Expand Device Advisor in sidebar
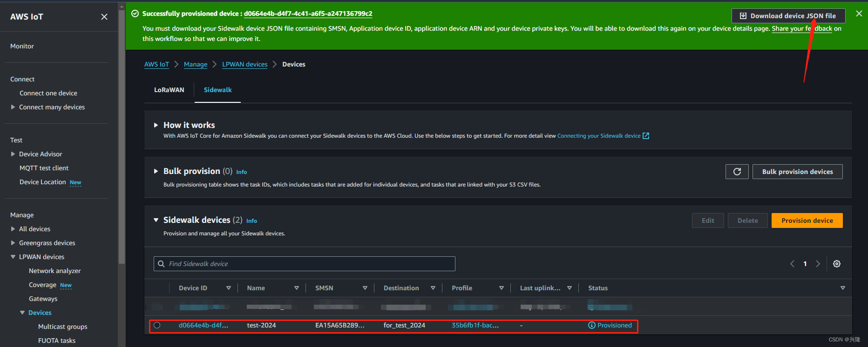This screenshot has height=347, width=868. [13, 154]
